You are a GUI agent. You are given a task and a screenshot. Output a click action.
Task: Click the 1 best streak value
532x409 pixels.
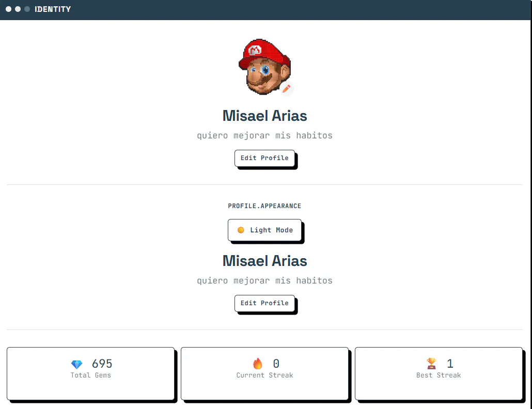(x=450, y=364)
